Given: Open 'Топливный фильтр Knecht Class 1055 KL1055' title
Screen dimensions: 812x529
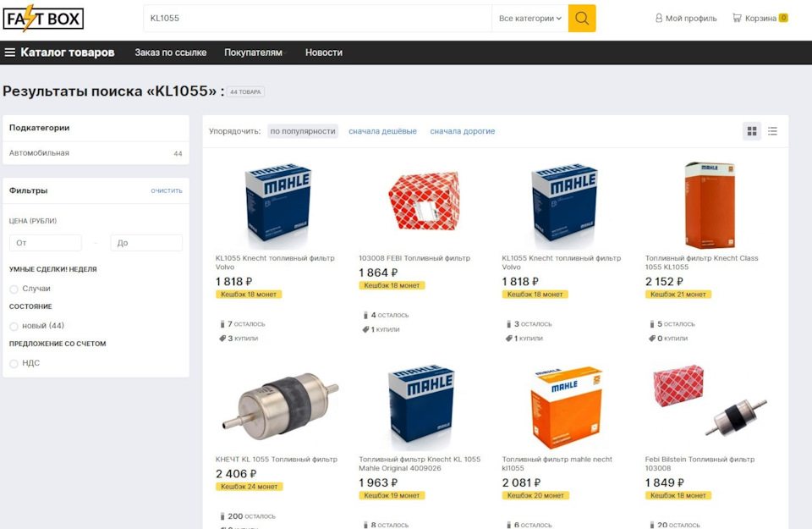Looking at the screenshot, I should (702, 262).
